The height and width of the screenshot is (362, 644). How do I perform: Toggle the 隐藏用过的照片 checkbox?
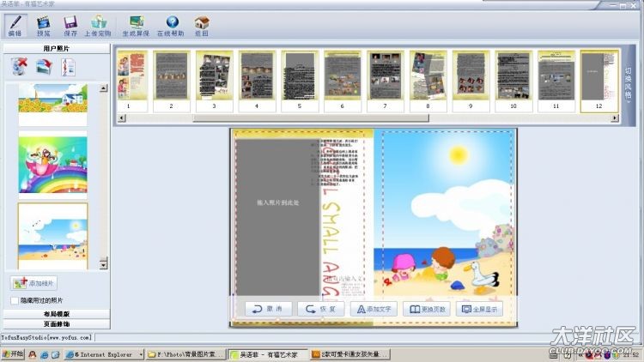[14, 300]
